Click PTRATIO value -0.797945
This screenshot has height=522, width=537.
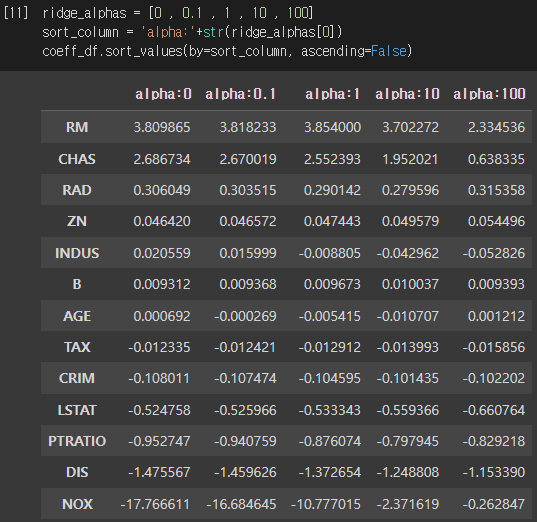408,441
